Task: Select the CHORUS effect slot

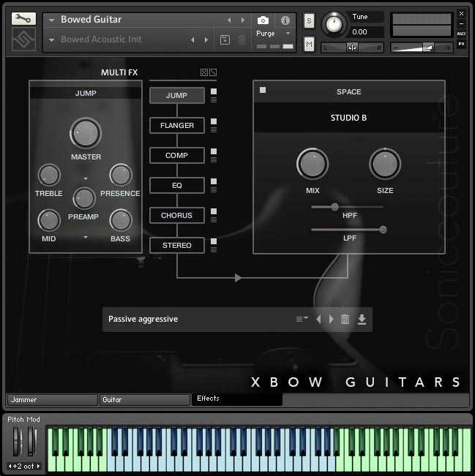Action: 177,215
